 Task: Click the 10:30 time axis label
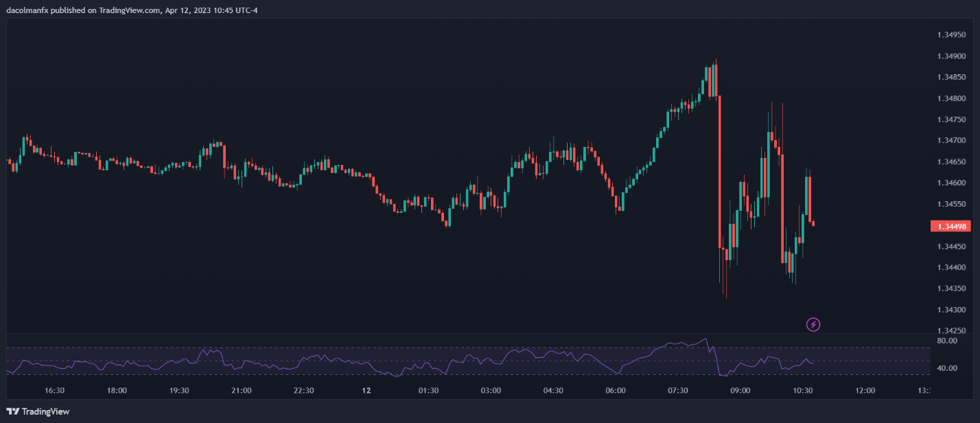pyautogui.click(x=803, y=391)
